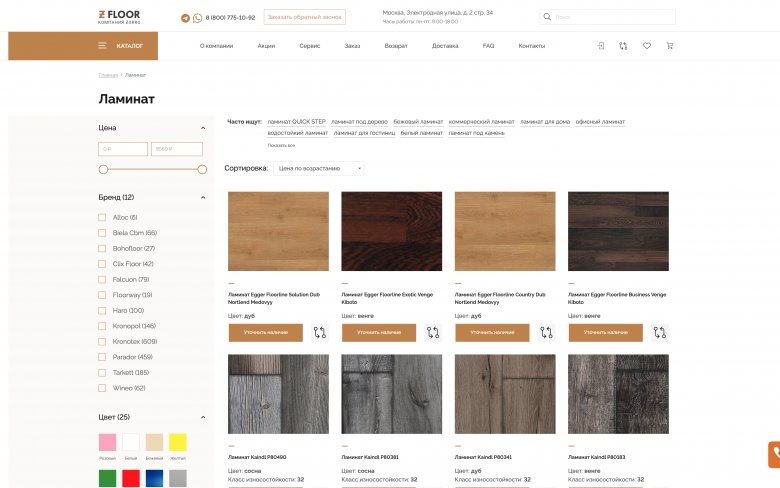Screen dimensions: 780x488
Task: Collapse the Цена filter section
Action: 203,128
